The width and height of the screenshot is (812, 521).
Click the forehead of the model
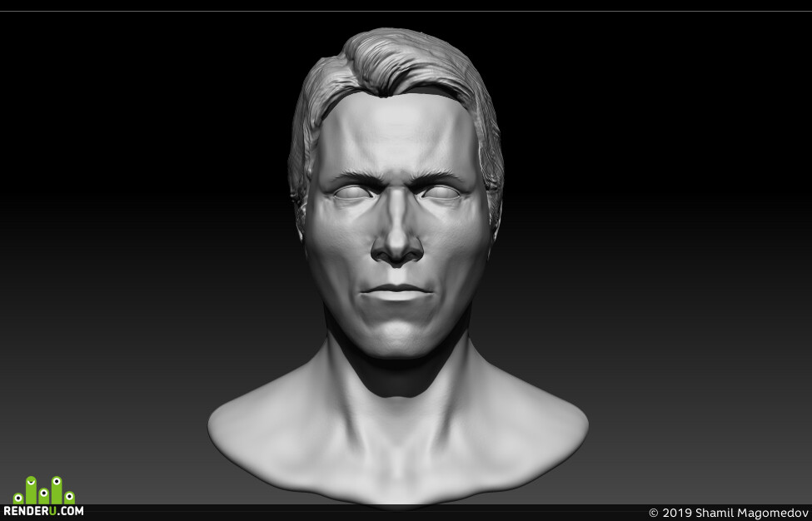pyautogui.click(x=396, y=137)
